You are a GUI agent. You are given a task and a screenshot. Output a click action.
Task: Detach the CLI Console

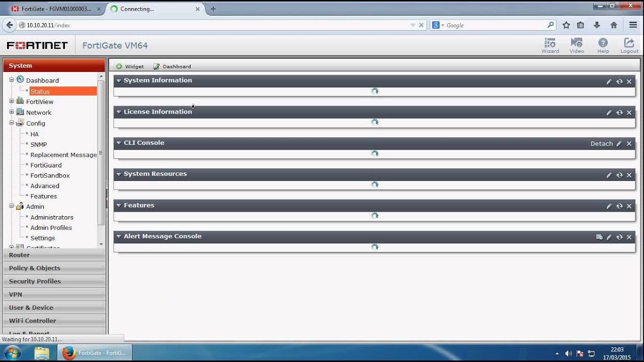tap(601, 144)
